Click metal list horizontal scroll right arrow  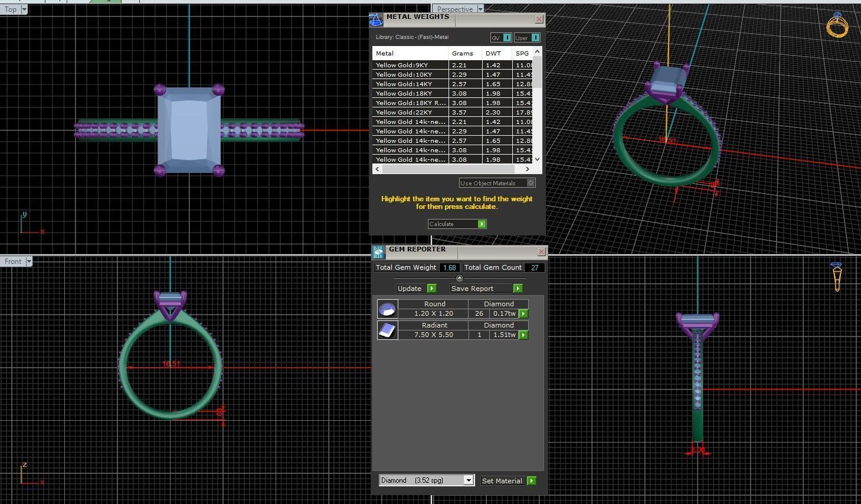tap(528, 169)
